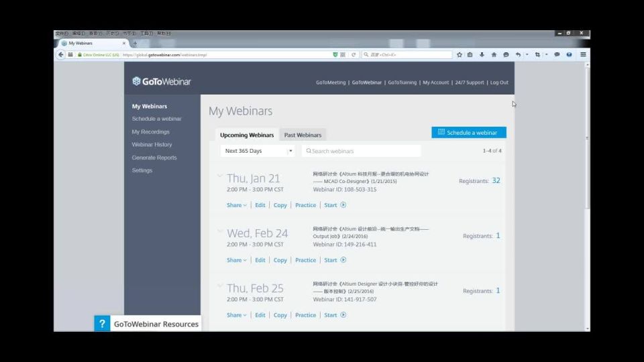644x362 pixels.
Task: Open the Next 365 Days dropdown
Action: [x=258, y=151]
